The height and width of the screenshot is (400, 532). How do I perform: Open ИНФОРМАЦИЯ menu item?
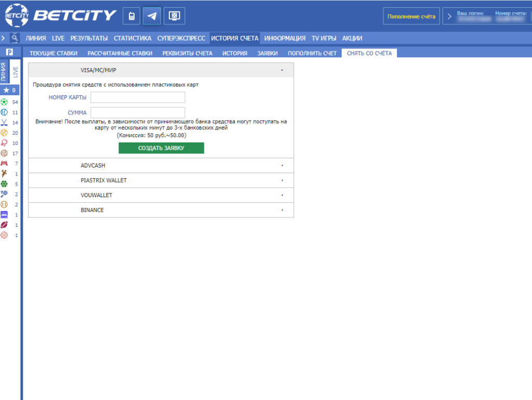[285, 38]
